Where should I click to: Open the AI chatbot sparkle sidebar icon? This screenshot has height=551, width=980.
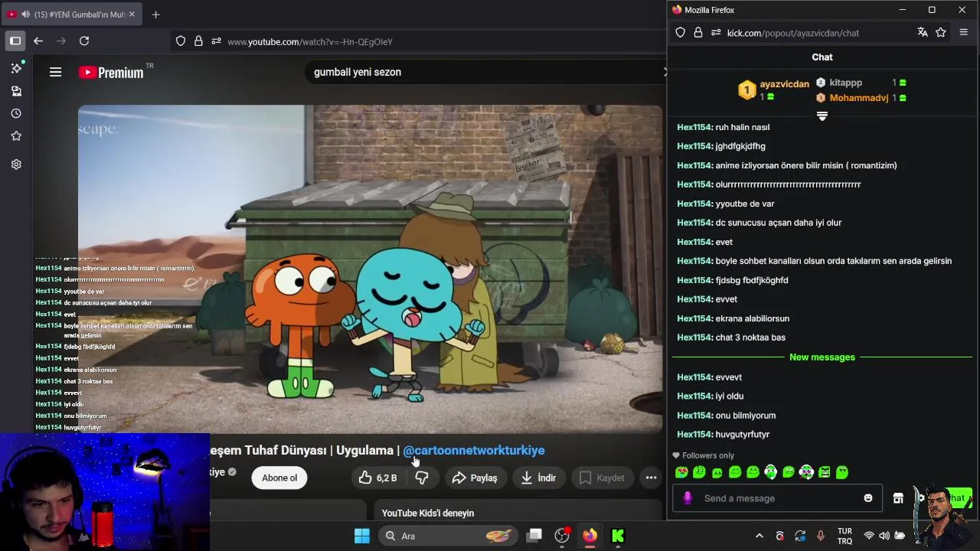tap(16, 68)
